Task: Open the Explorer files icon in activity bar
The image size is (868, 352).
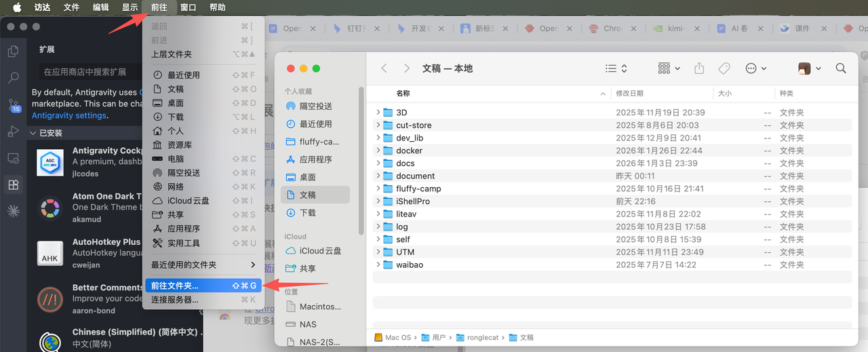Action: pyautogui.click(x=13, y=52)
